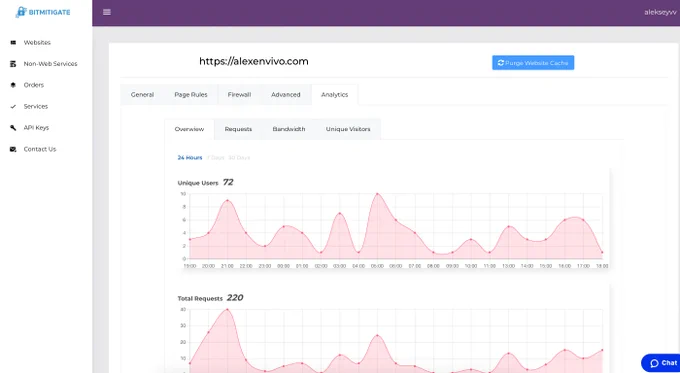
Task: Toggle the hamburger menu icon
Action: 107,12
